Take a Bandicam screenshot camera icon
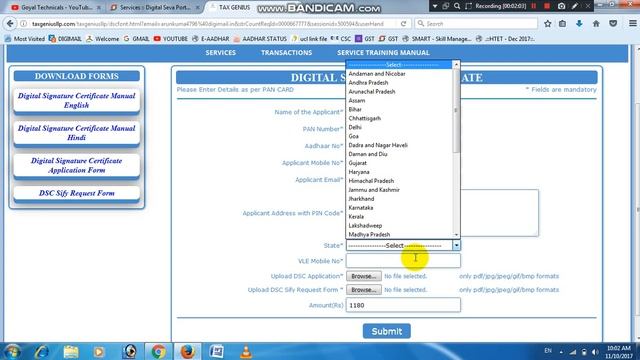 tap(562, 6)
